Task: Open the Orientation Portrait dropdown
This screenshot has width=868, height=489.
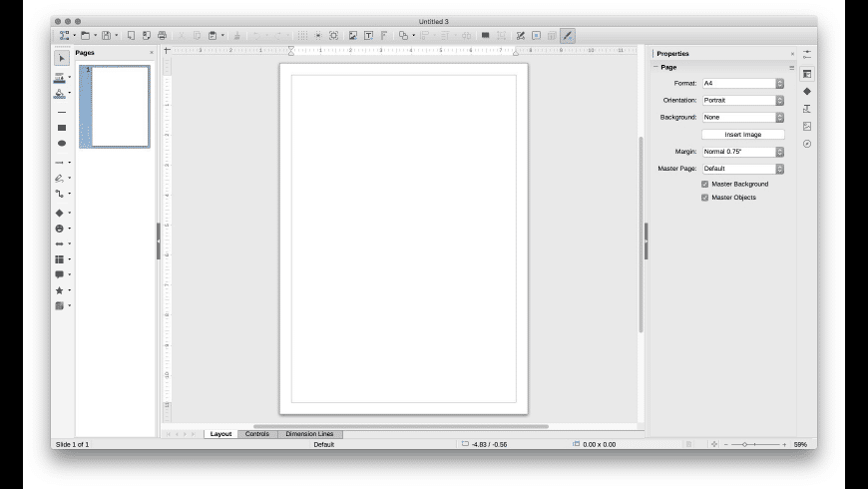Action: click(x=743, y=100)
